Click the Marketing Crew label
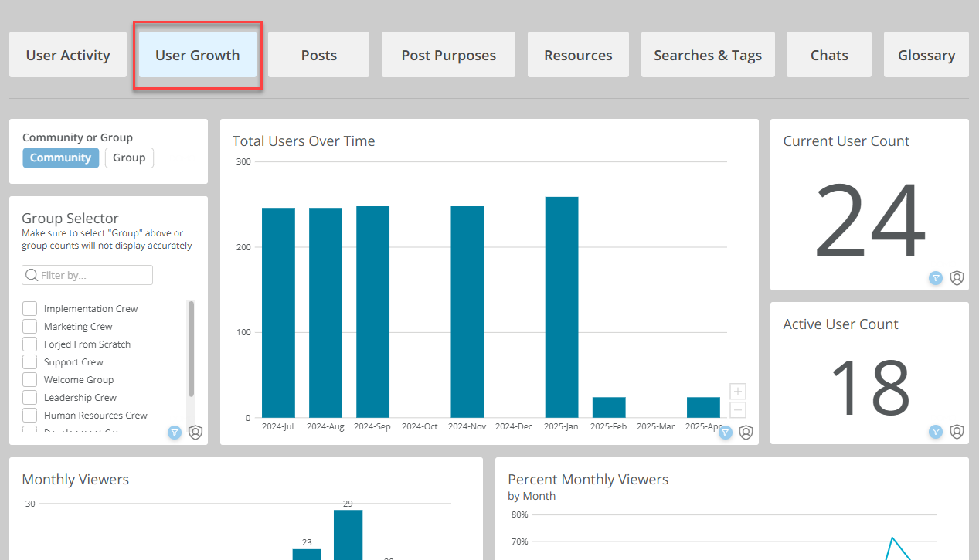The height and width of the screenshot is (560, 979). pyautogui.click(x=78, y=326)
